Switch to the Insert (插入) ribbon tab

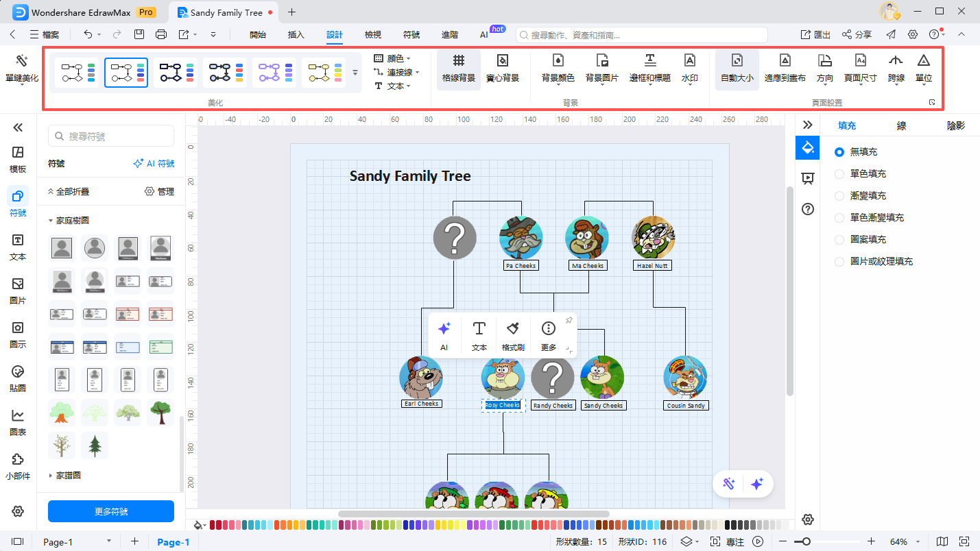click(296, 34)
